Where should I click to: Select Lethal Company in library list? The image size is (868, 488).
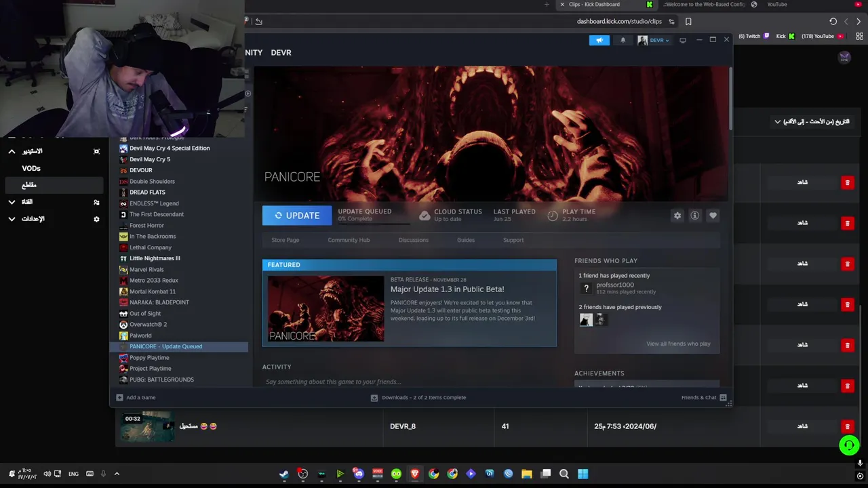click(151, 247)
